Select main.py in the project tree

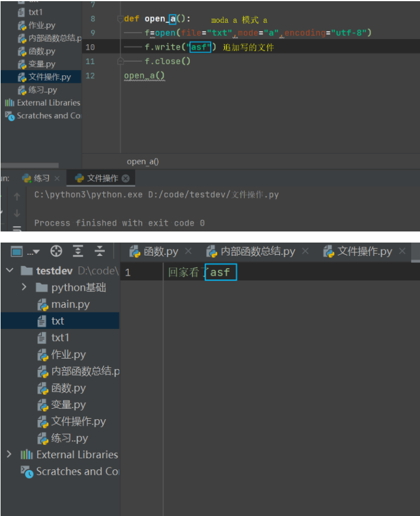60,304
